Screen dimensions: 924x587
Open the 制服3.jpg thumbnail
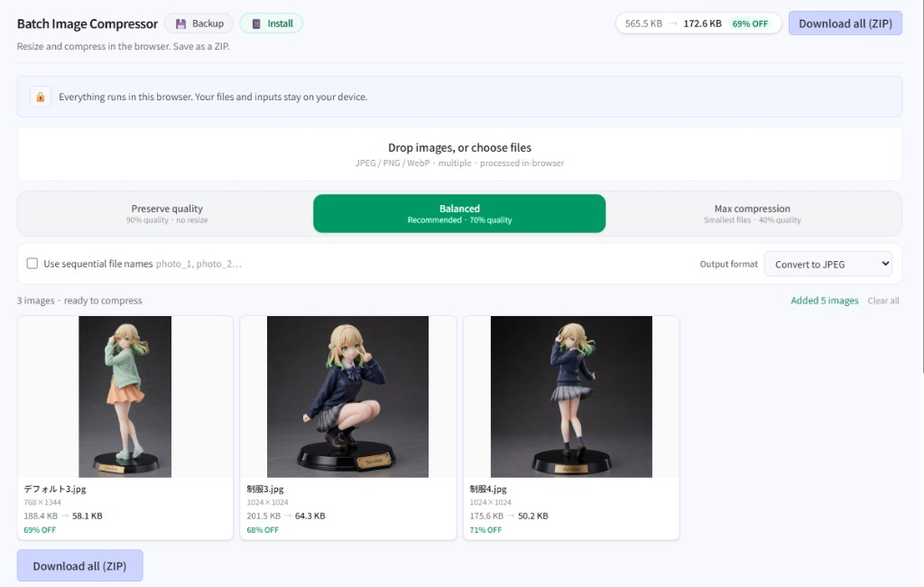point(347,396)
